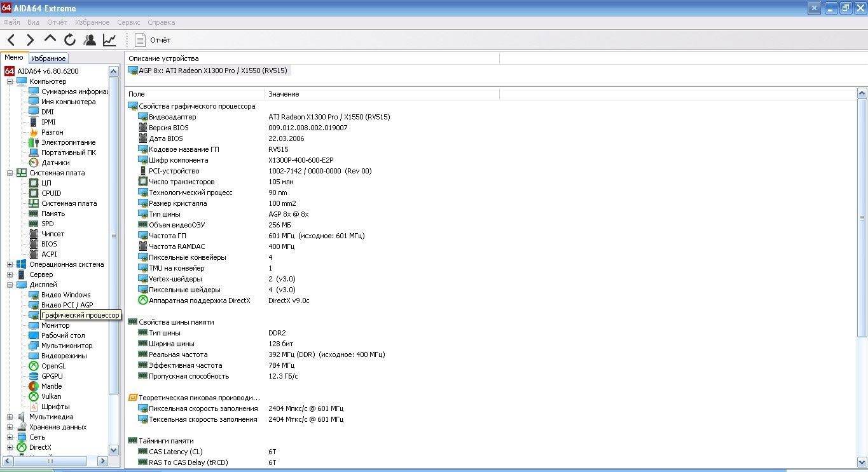Switch to the Меню tab

coord(14,57)
